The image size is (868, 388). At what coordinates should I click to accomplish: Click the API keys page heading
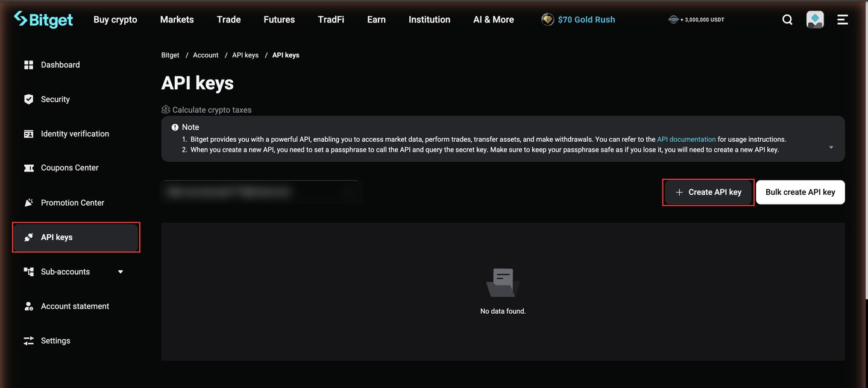(x=198, y=83)
